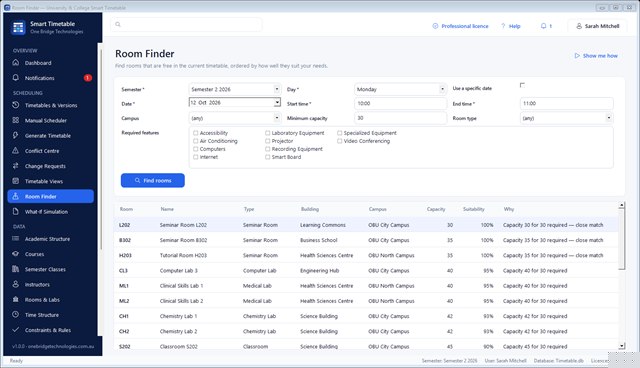640x368 pixels.
Task: Click the Minimum capacity field
Action: tap(400, 118)
